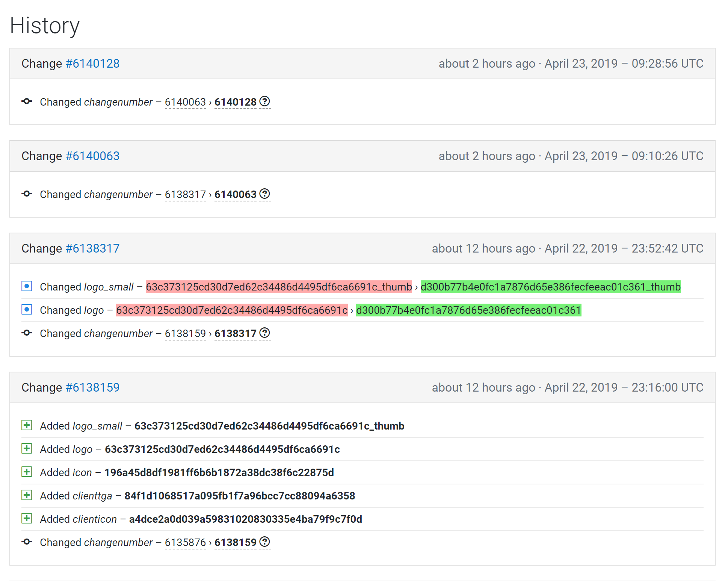Open change #6140063 link
This screenshot has height=581, width=728.
92,156
